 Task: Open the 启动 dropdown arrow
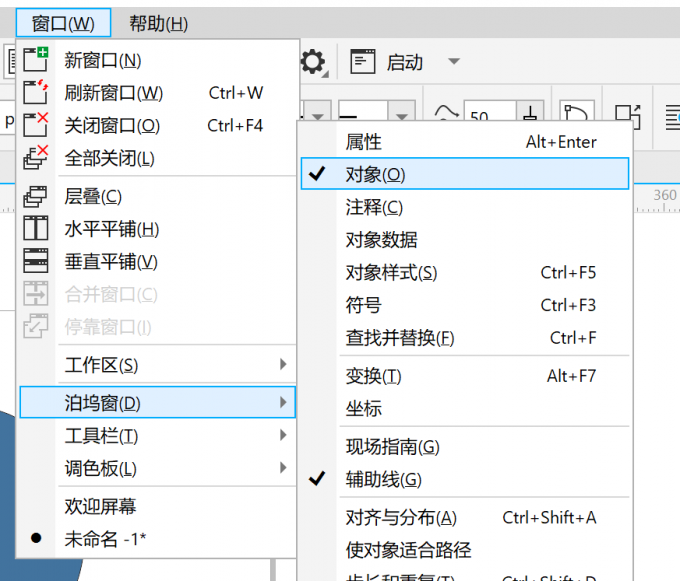[454, 61]
